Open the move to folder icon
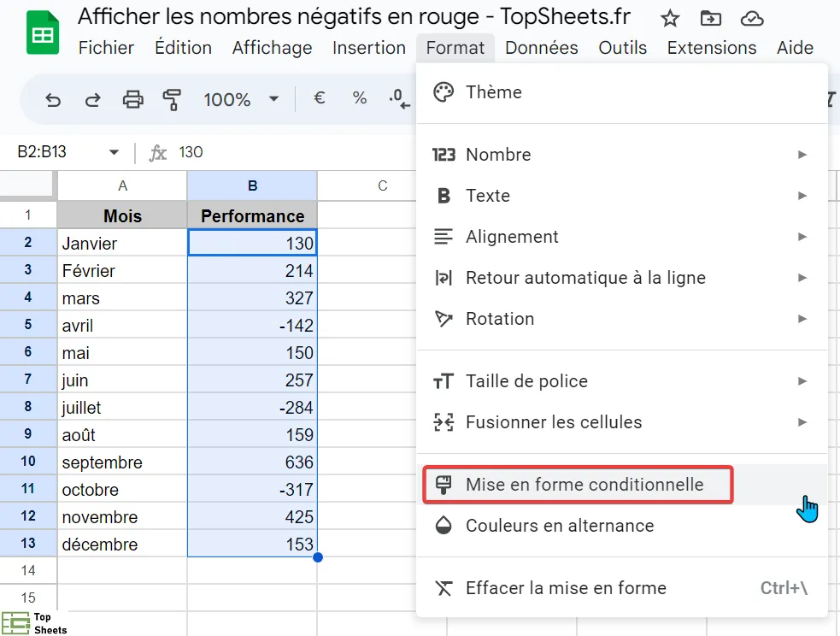This screenshot has height=636, width=840. click(710, 19)
